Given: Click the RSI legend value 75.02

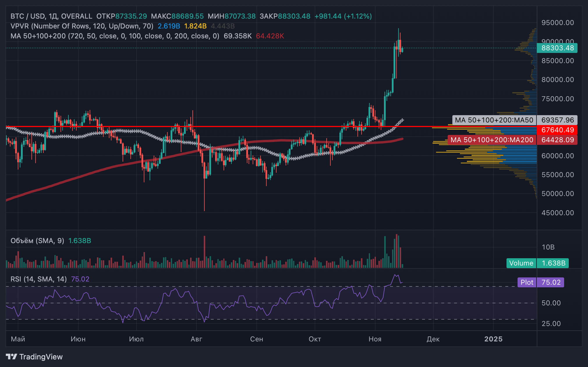Looking at the screenshot, I should coord(80,279).
